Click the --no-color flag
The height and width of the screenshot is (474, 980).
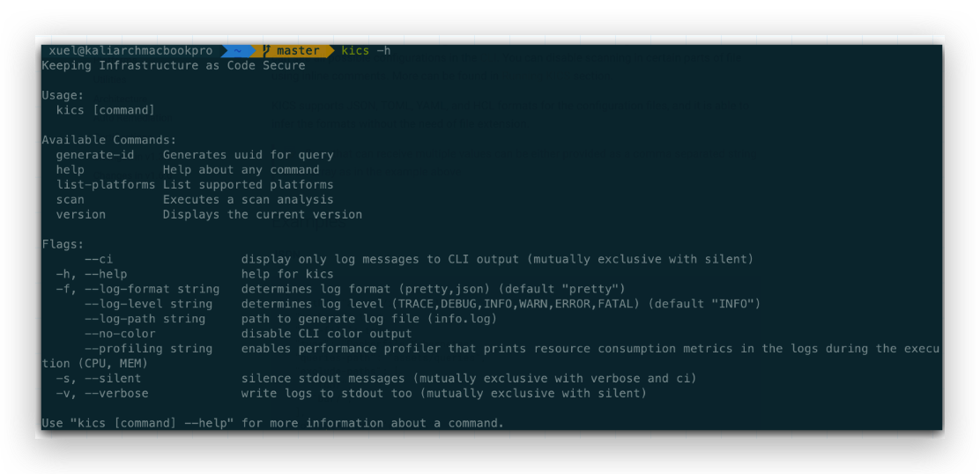pos(120,334)
